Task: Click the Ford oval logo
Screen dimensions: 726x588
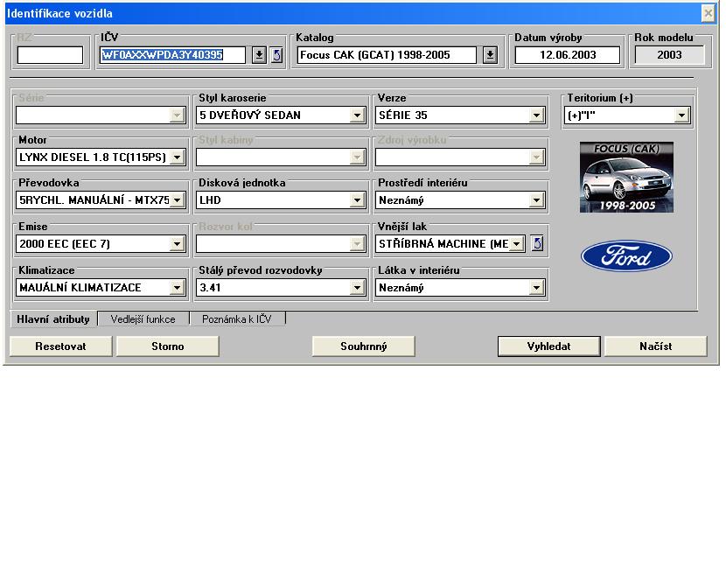Action: point(626,256)
